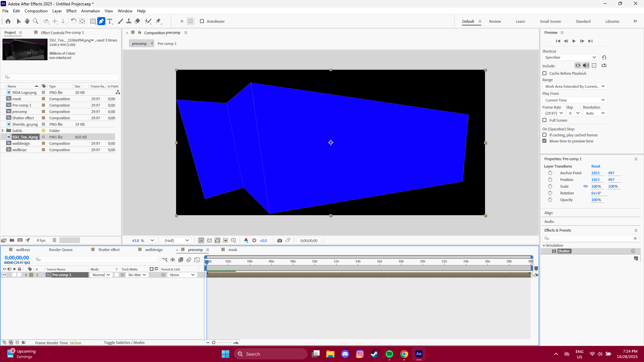Click the Shatter effect in Simulation panel
Image resolution: width=644 pixels, height=362 pixels.
tap(564, 251)
